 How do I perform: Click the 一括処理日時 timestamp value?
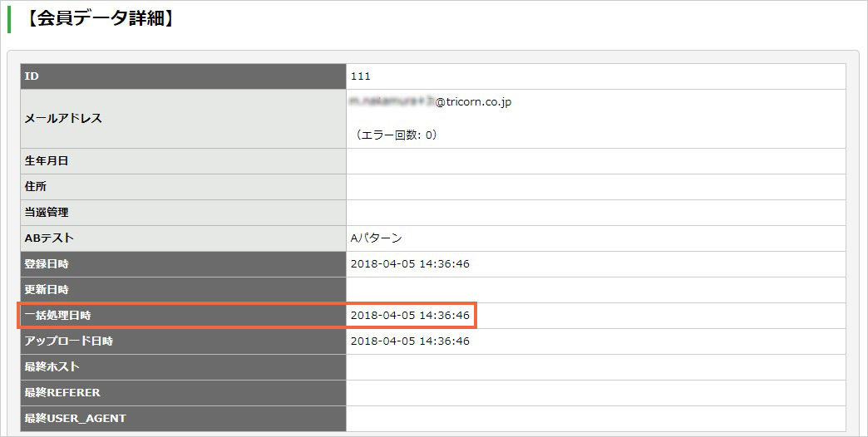pos(410,316)
